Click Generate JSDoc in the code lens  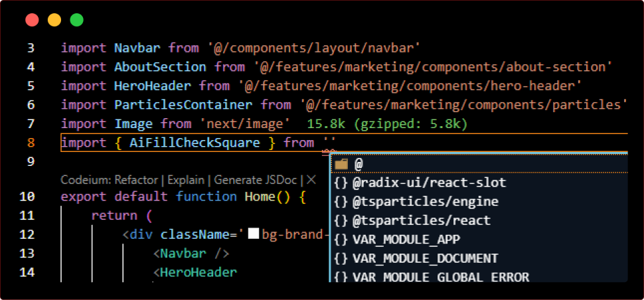(x=256, y=180)
